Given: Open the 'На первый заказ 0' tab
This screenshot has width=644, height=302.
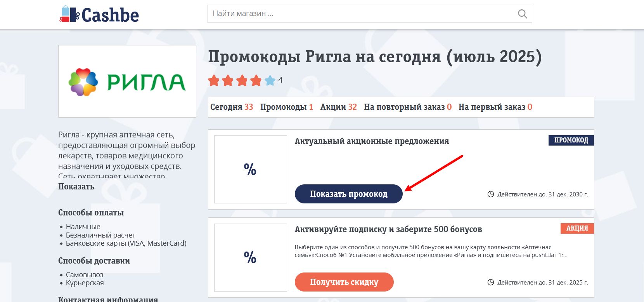Looking at the screenshot, I should (x=495, y=107).
